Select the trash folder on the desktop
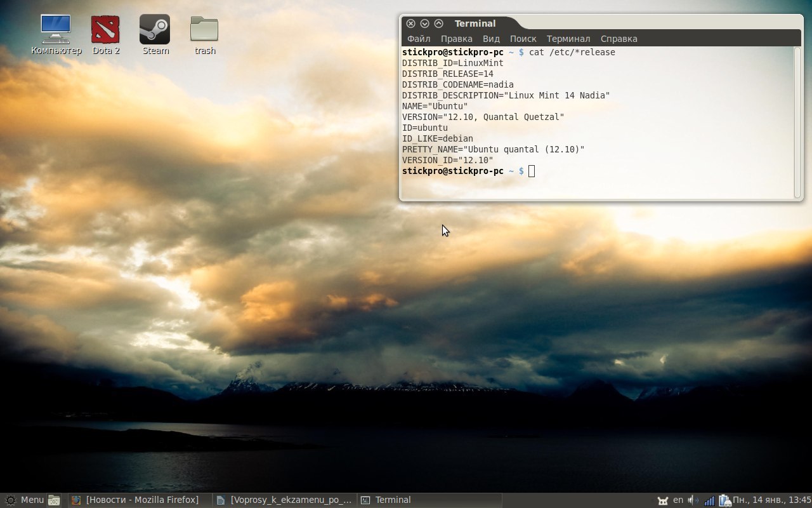The width and height of the screenshot is (812, 508). (204, 35)
